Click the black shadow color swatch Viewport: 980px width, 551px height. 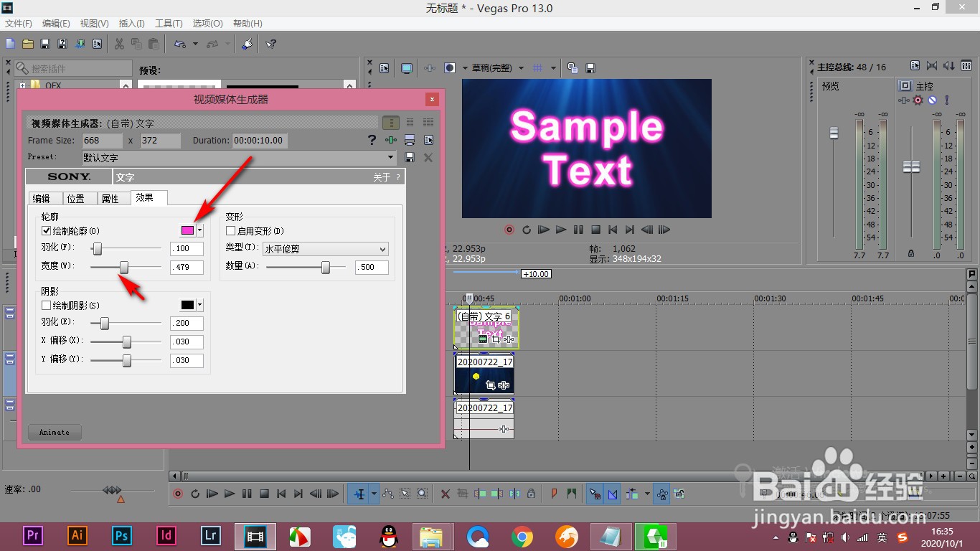coord(187,305)
